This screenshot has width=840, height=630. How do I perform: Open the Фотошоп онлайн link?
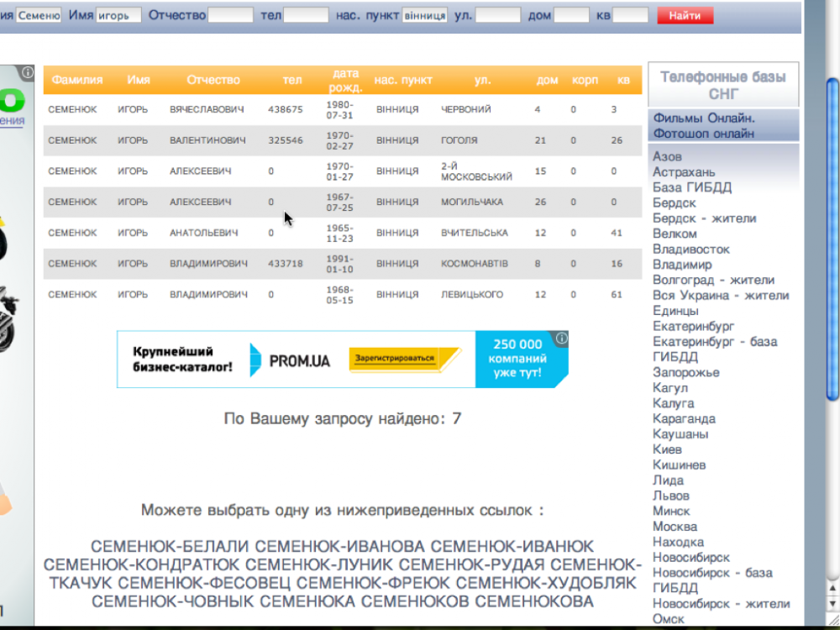pyautogui.click(x=703, y=133)
